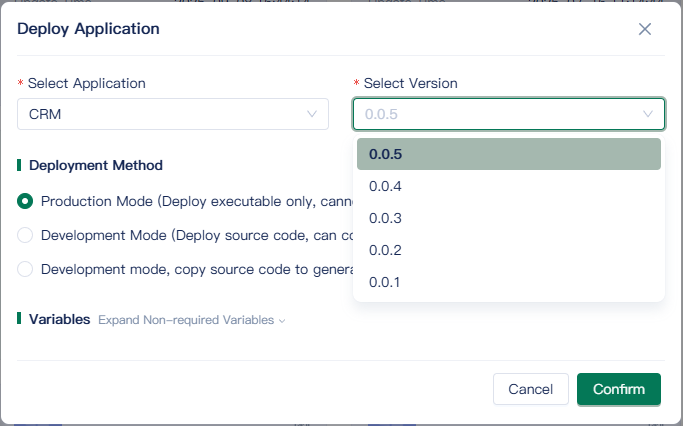Click the Deploy Application dialog title
Screen dimensions: 683x426
point(88,29)
